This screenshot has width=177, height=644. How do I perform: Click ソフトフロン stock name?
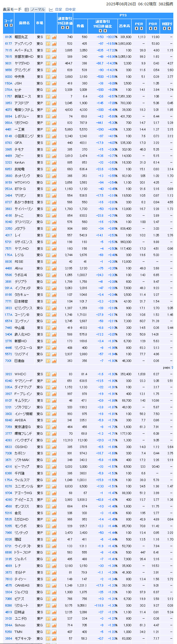click(x=22, y=407)
